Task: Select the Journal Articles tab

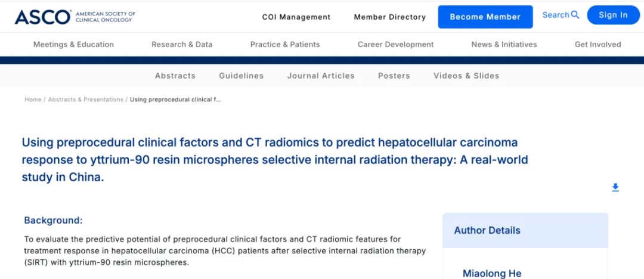Action: (321, 76)
